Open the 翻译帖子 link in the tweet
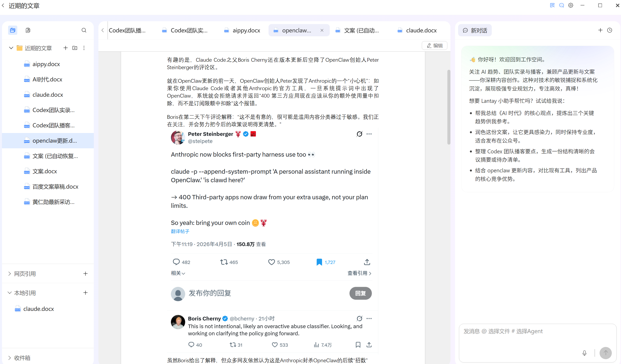The image size is (621, 364). tap(180, 231)
